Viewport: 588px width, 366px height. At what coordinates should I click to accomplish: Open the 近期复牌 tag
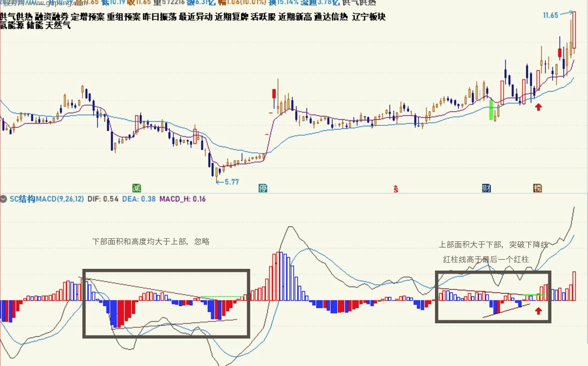[x=231, y=17]
